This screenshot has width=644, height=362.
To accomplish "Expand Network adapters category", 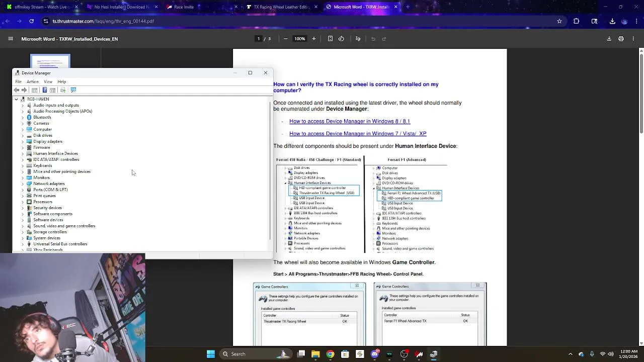I will 23,184.
